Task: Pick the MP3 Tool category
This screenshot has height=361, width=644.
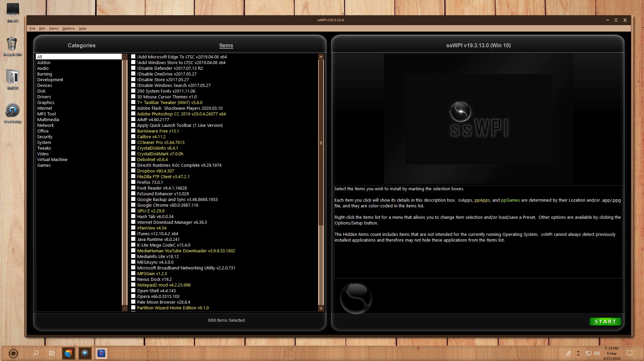Action: tap(46, 114)
